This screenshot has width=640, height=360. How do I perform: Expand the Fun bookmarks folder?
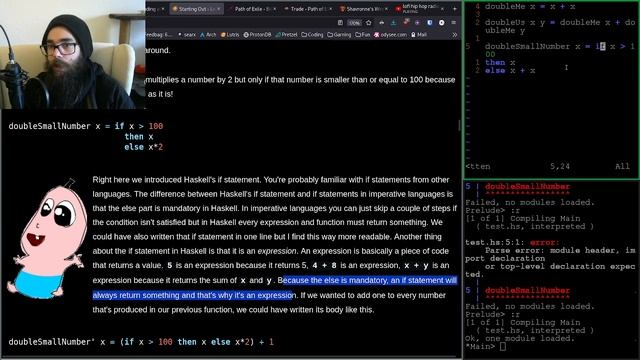coord(362,35)
